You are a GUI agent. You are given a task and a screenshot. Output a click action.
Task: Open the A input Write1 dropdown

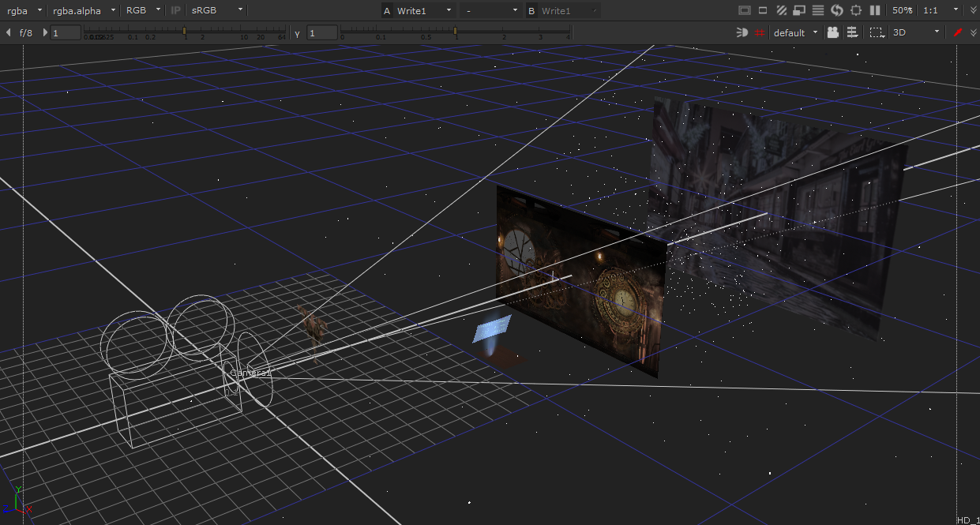[424, 11]
